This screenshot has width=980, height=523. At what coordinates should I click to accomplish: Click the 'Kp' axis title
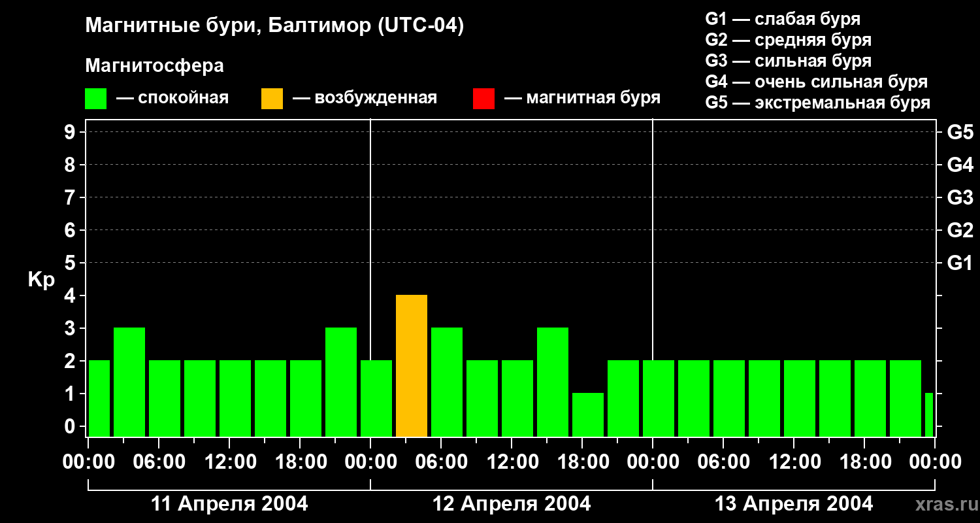(41, 280)
